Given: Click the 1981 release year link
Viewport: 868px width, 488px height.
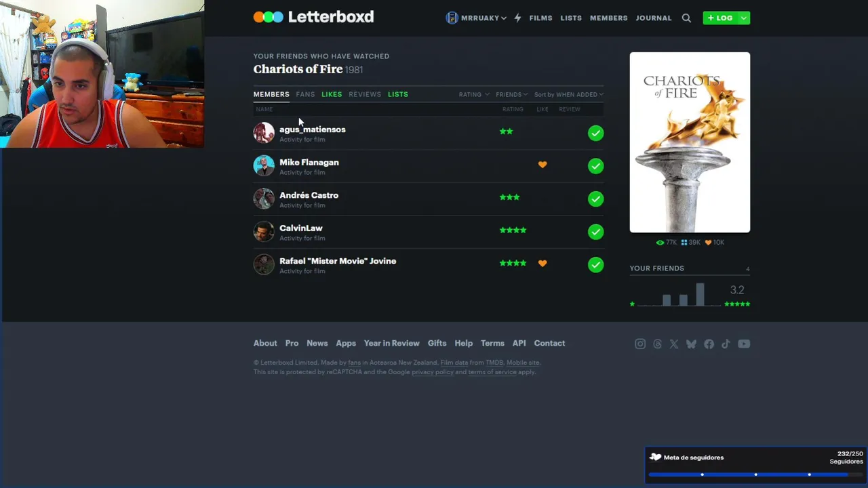Looking at the screenshot, I should pyautogui.click(x=354, y=70).
